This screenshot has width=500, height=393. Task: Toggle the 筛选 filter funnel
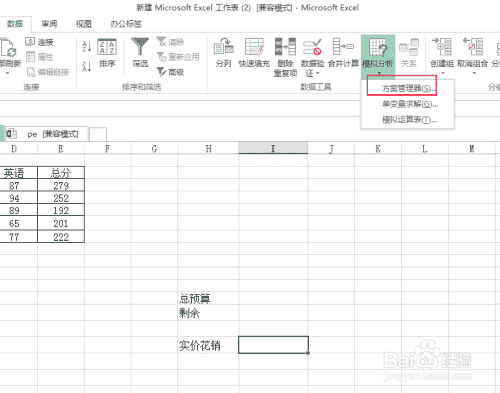pos(140,53)
